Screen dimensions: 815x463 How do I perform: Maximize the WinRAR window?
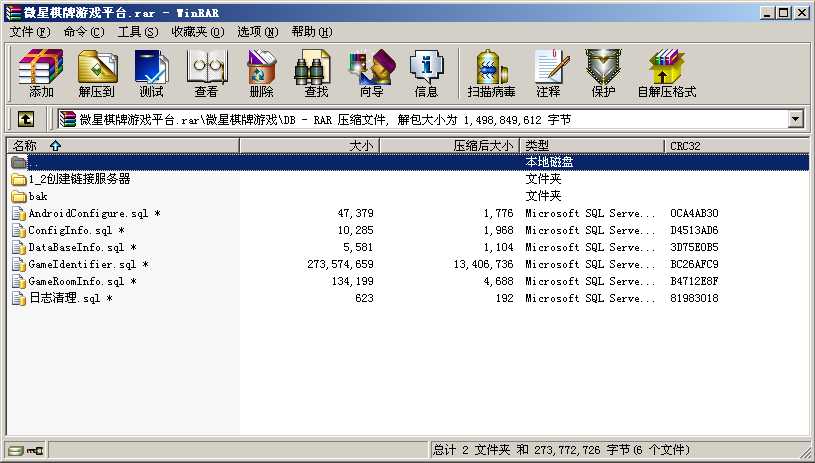click(784, 13)
